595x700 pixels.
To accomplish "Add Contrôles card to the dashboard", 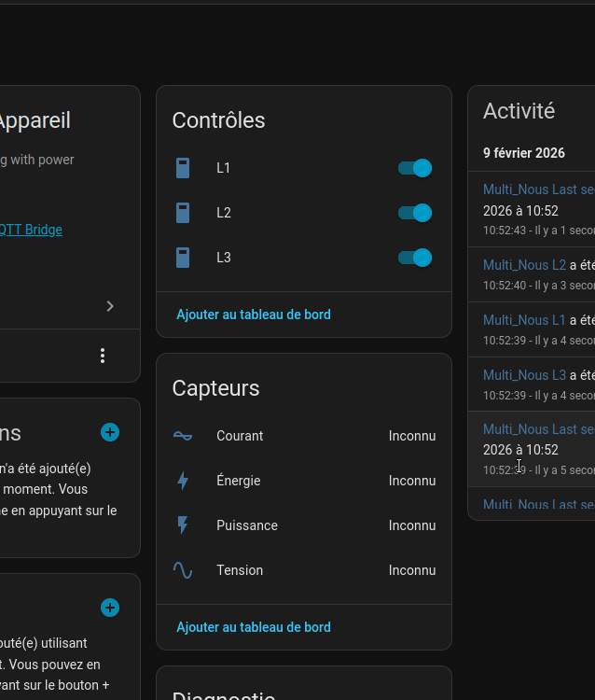I will 254,315.
